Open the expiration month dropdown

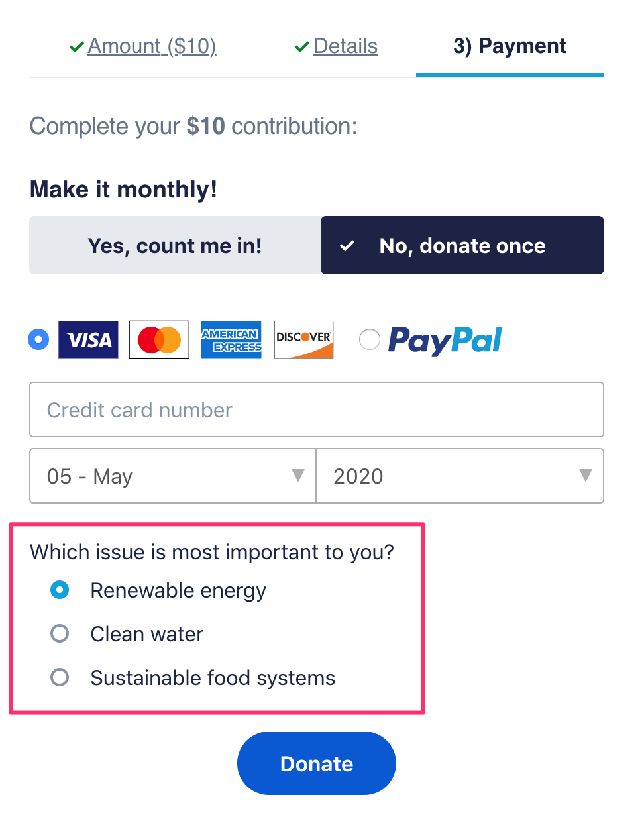tap(173, 476)
